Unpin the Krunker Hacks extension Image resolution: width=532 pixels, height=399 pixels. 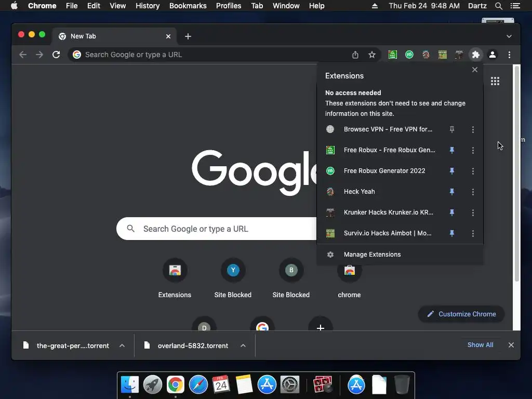451,212
